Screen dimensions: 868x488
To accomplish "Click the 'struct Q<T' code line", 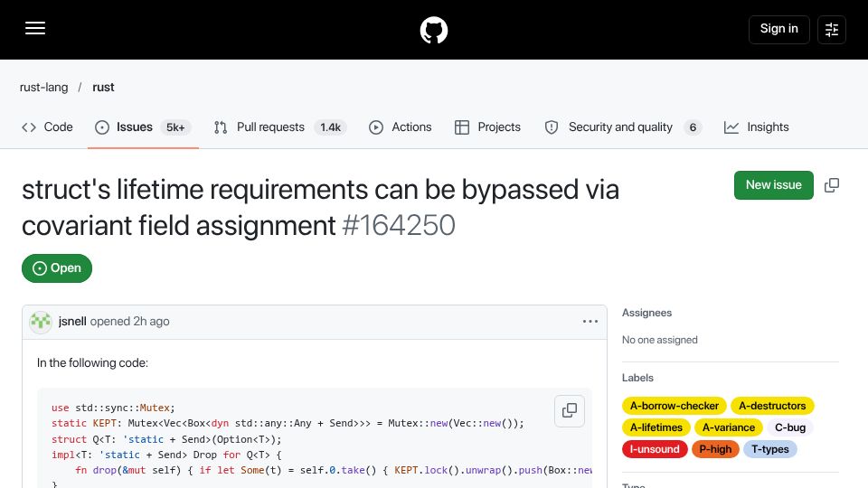I will [x=166, y=439].
